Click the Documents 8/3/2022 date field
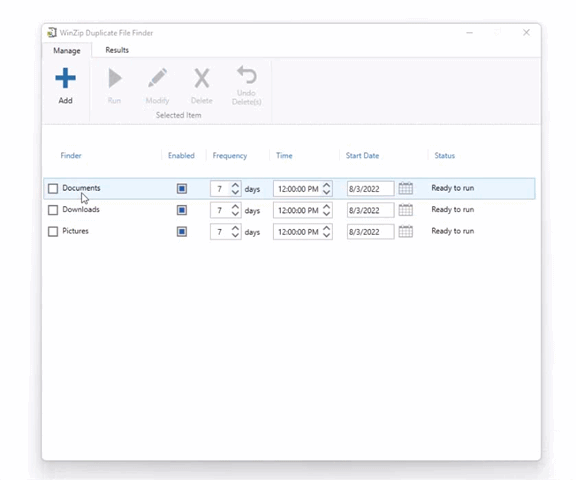576x480 pixels. pyautogui.click(x=370, y=189)
